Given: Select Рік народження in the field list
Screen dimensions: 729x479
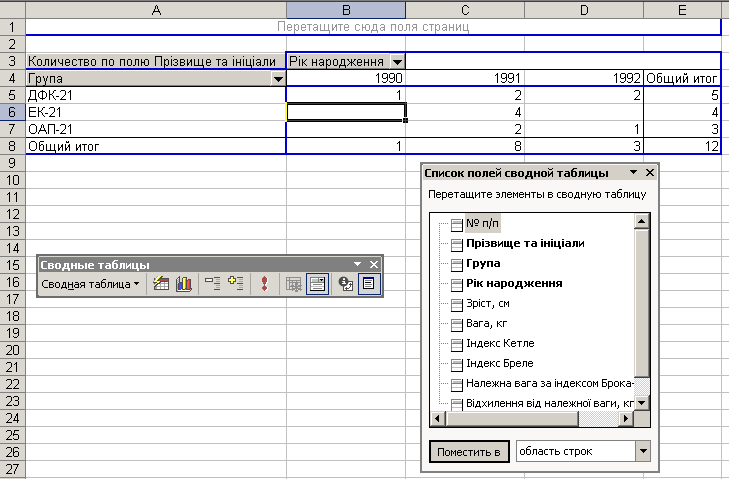Looking at the screenshot, I should pos(514,283).
